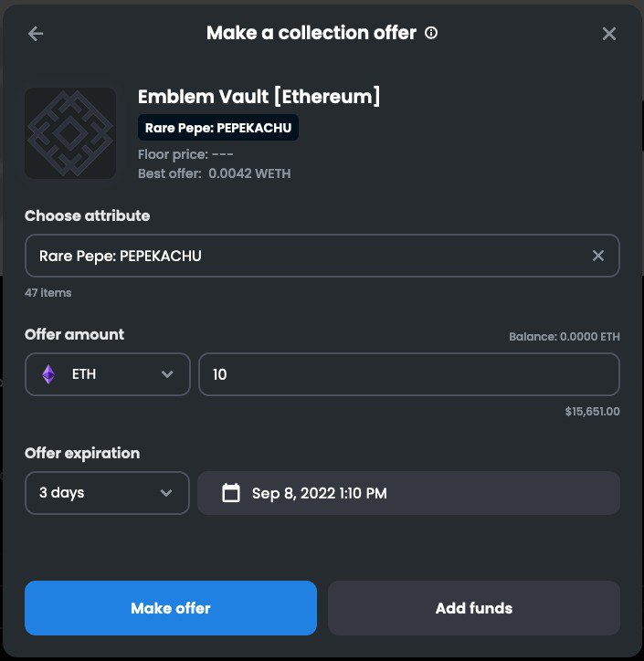The image size is (644, 661).
Task: Click the 47 items count label
Action: [48, 292]
